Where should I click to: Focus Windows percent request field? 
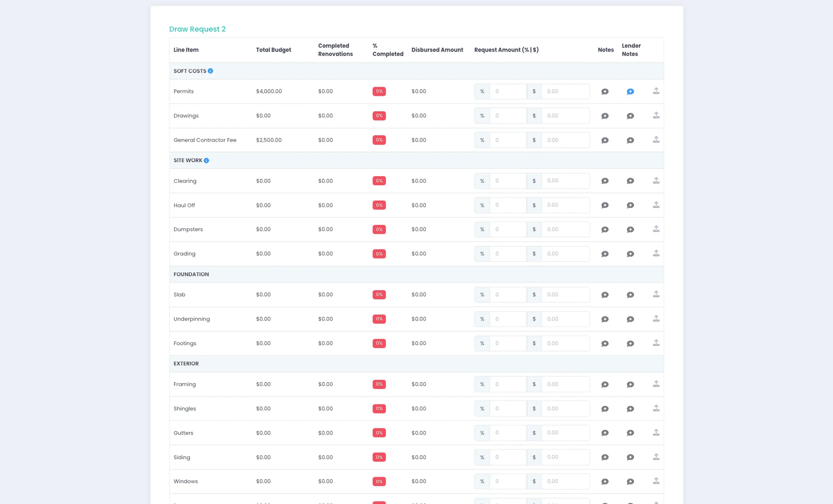pos(508,481)
